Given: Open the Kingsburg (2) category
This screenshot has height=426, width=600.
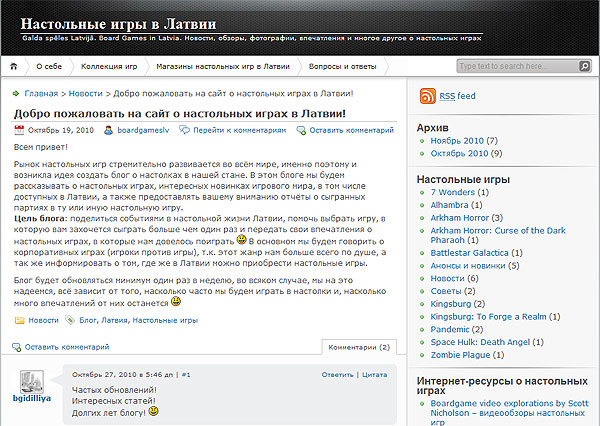Looking at the screenshot, I should click(451, 304).
